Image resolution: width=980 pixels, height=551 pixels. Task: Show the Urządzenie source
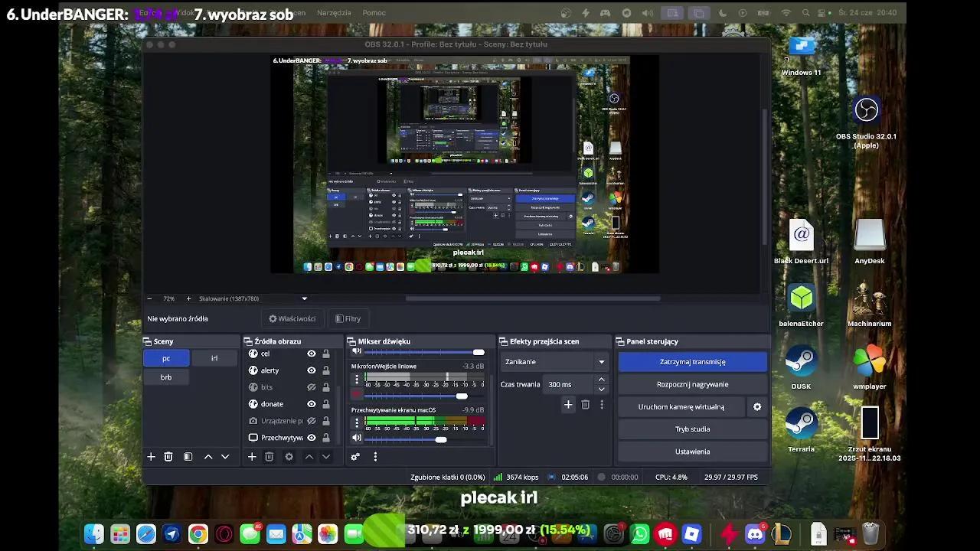(312, 421)
